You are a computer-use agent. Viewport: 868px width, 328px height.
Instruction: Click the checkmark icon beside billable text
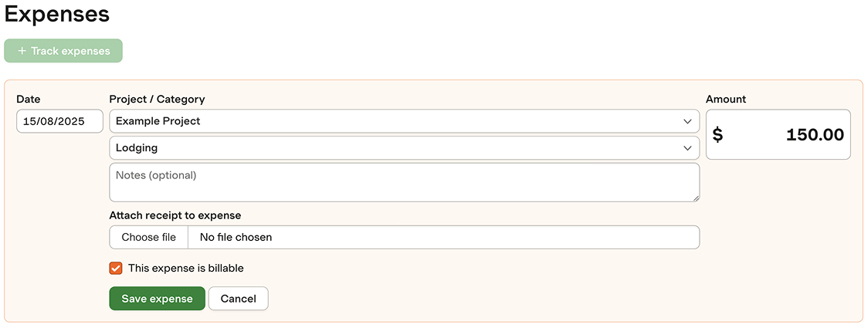click(x=116, y=269)
